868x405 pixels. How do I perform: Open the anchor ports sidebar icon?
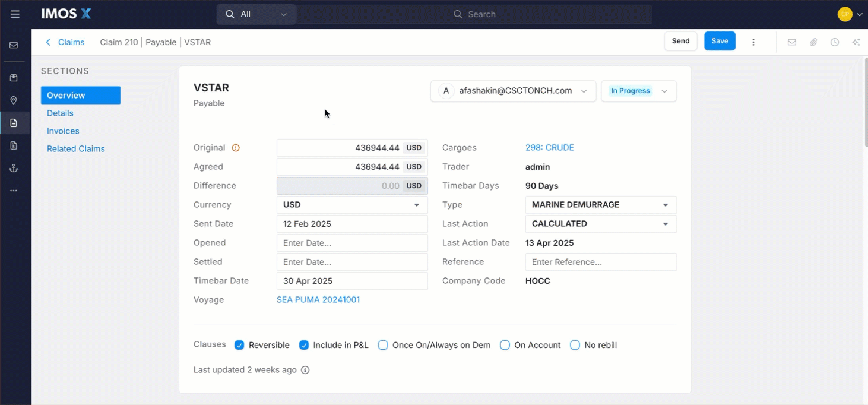tap(14, 168)
